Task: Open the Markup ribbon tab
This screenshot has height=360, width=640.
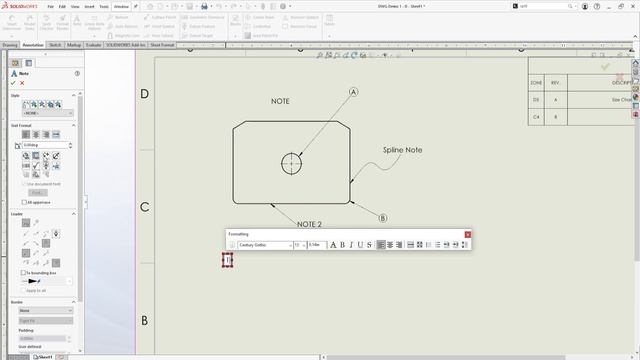Action: pos(74,45)
